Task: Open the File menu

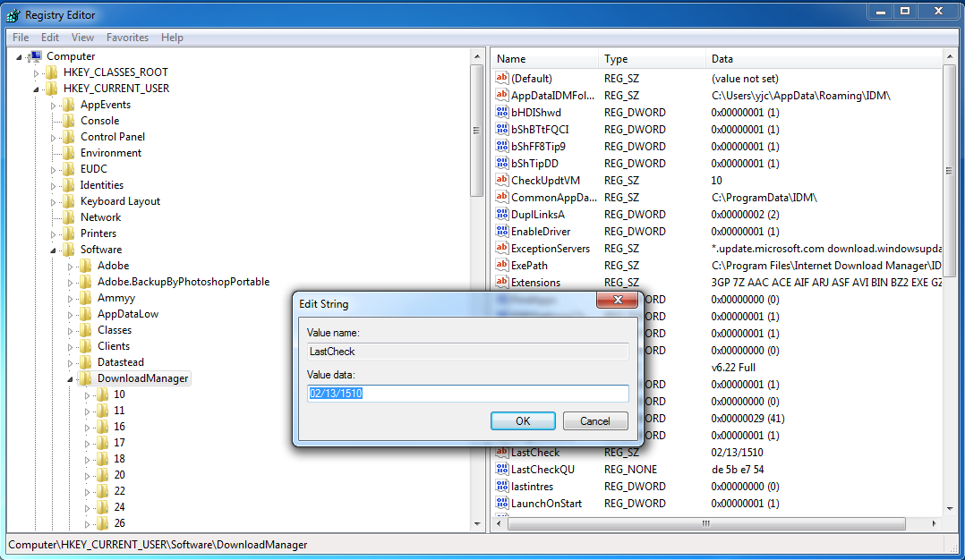Action: click(x=21, y=38)
